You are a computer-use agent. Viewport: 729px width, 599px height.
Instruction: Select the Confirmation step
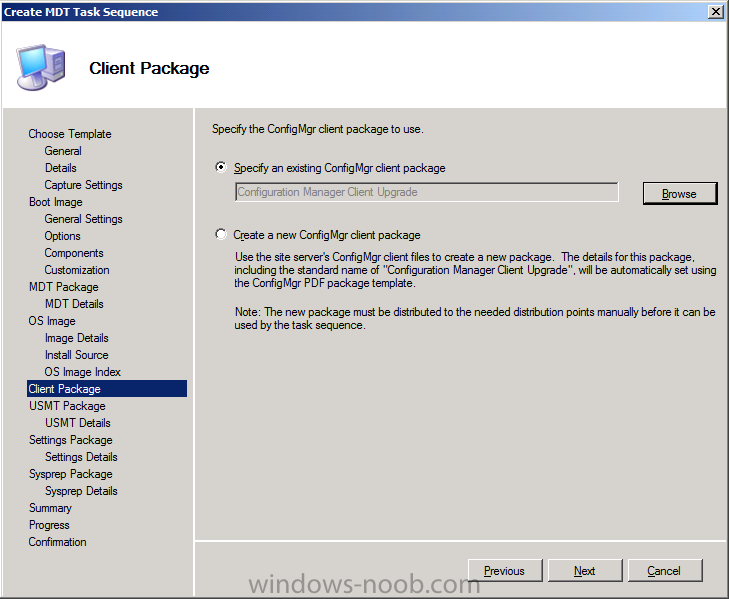57,542
